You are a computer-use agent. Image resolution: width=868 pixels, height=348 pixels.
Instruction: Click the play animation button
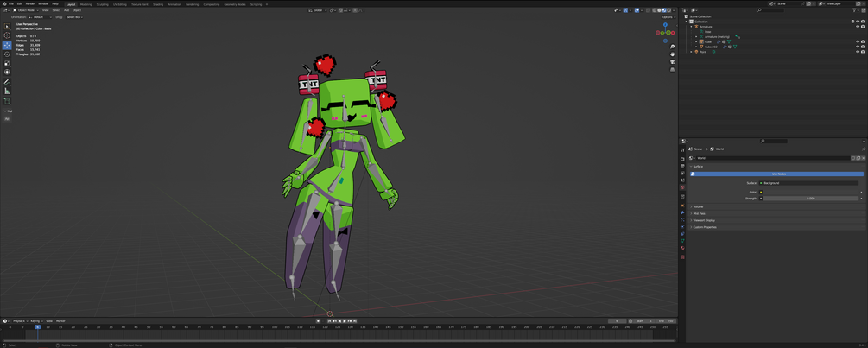pos(345,321)
